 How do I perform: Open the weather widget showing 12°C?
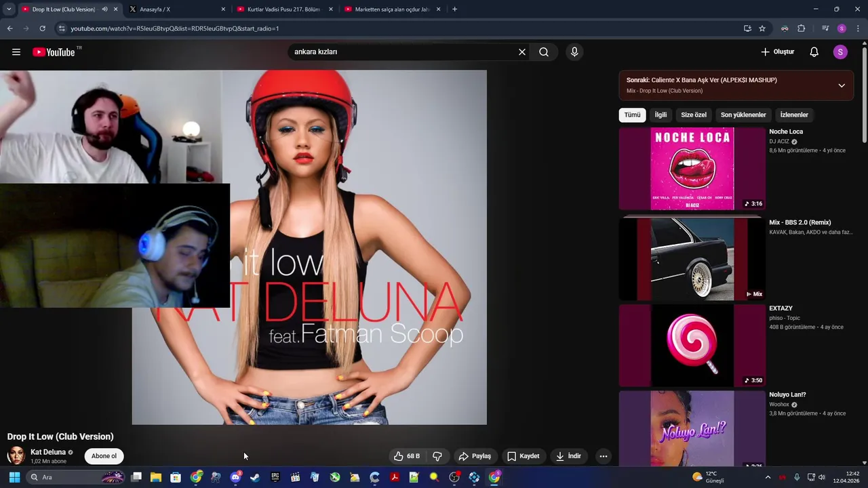point(708,477)
